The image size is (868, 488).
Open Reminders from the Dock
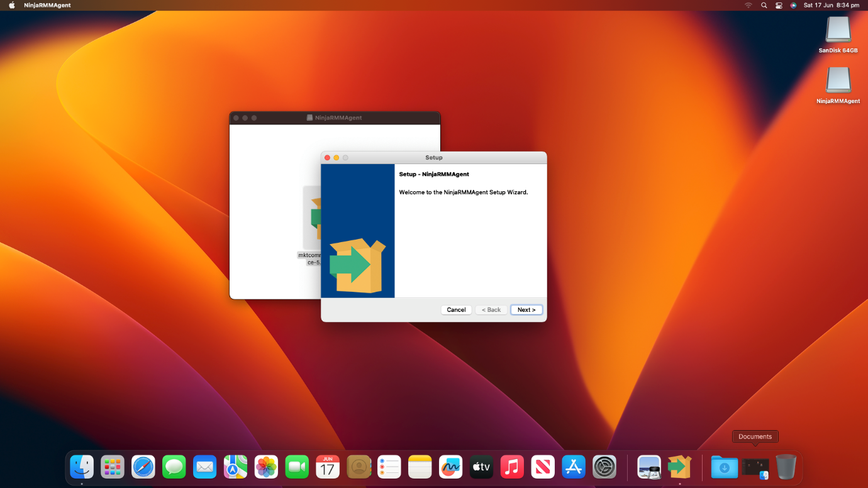pos(389,467)
